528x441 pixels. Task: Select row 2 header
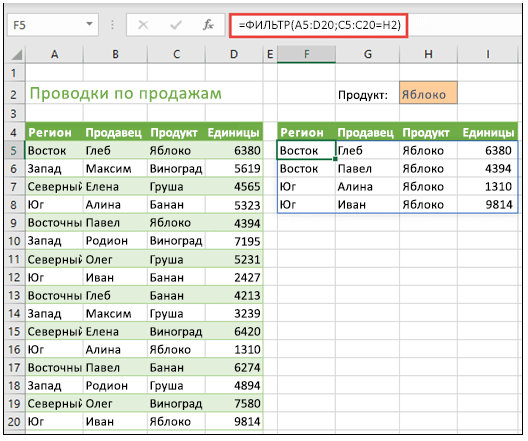tap(14, 94)
